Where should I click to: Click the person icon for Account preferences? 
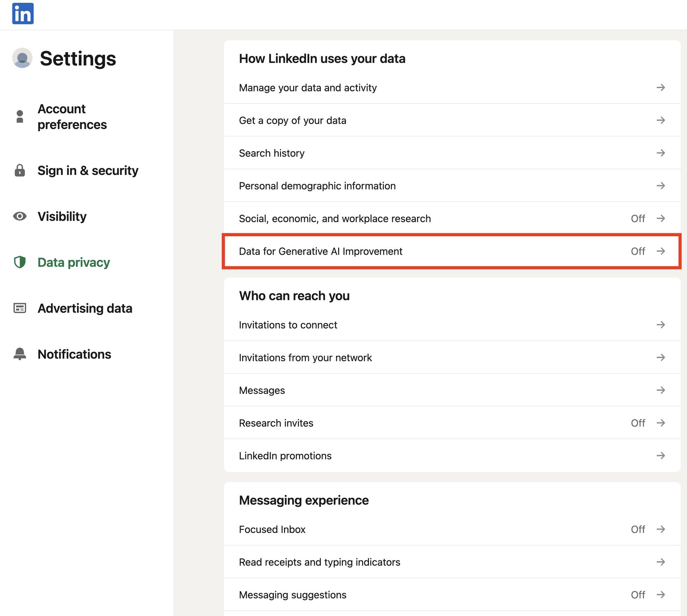(20, 117)
